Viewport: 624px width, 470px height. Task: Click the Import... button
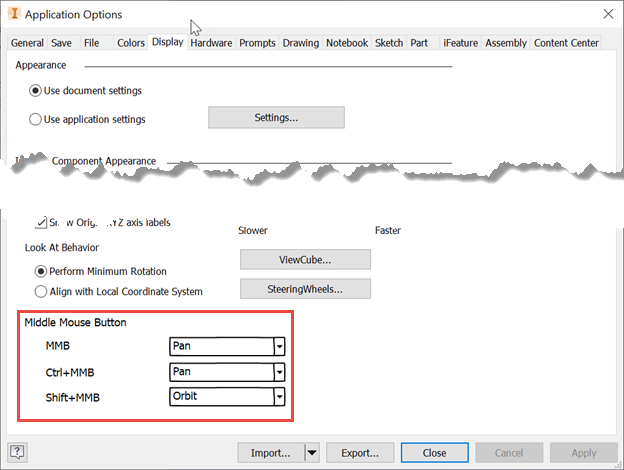[271, 453]
